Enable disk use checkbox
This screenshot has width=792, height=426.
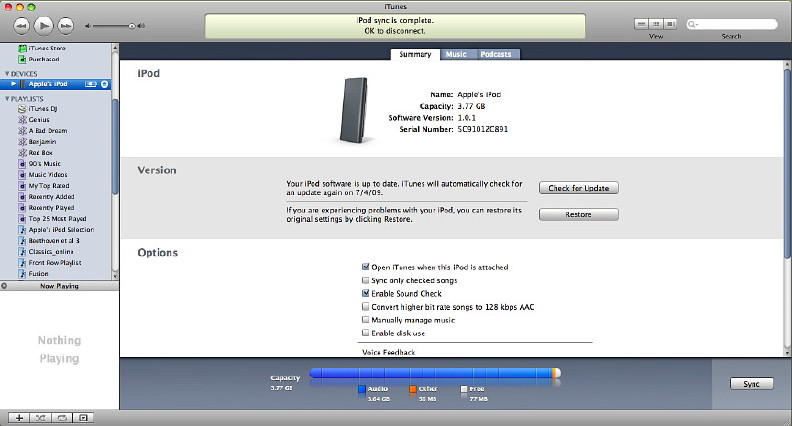point(366,333)
